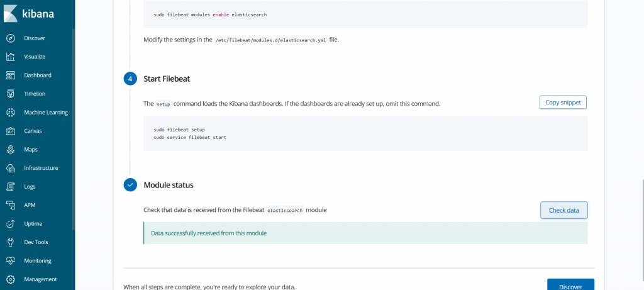Open the Monitoring heartbeat icon
Image resolution: width=644 pixels, height=290 pixels.
(x=11, y=261)
